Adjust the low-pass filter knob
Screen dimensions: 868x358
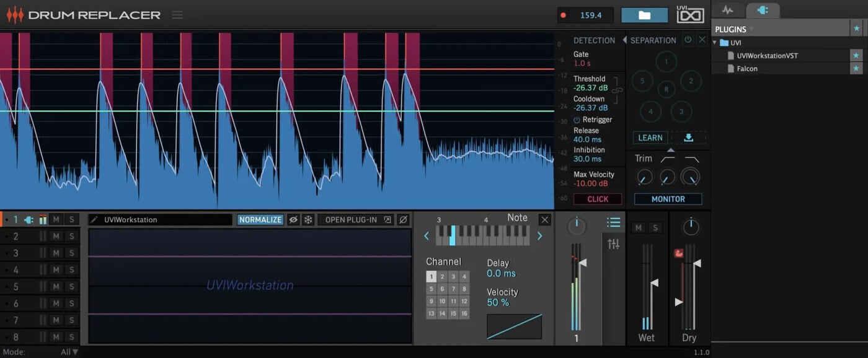pyautogui.click(x=690, y=177)
